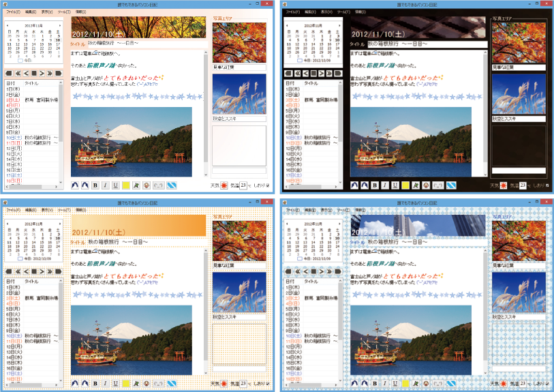554x392 pixels.
Task: Go to previous month in the dark window calendar
Action: pyautogui.click(x=286, y=25)
